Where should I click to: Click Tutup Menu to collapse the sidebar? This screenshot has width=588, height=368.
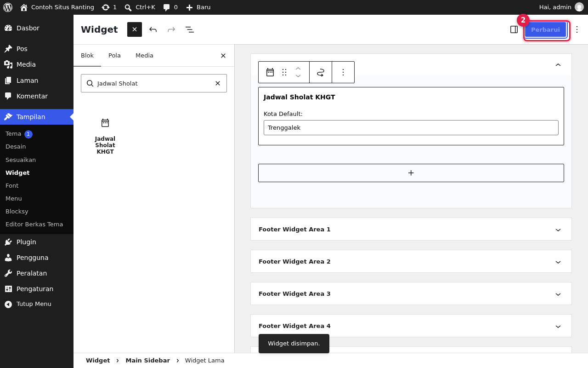coord(37,304)
